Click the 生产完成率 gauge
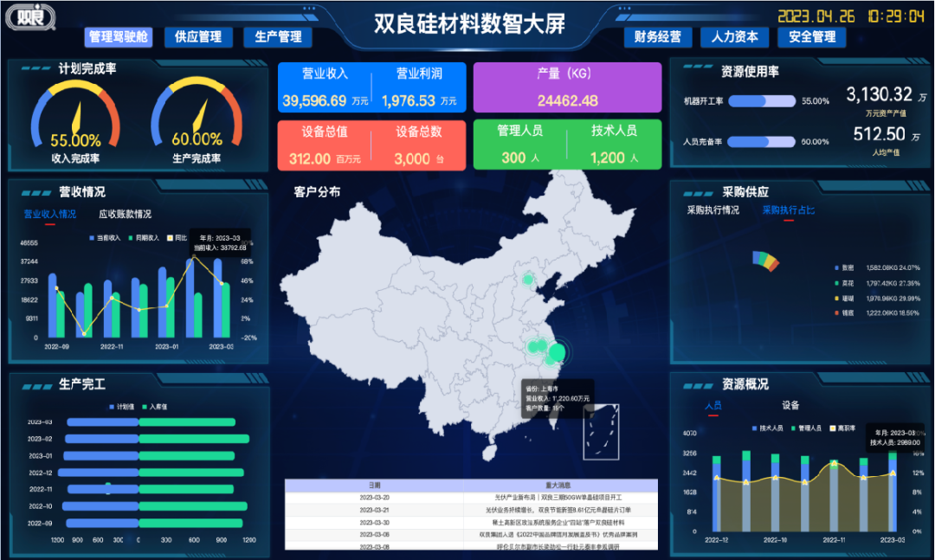The height and width of the screenshot is (560, 935). click(197, 113)
